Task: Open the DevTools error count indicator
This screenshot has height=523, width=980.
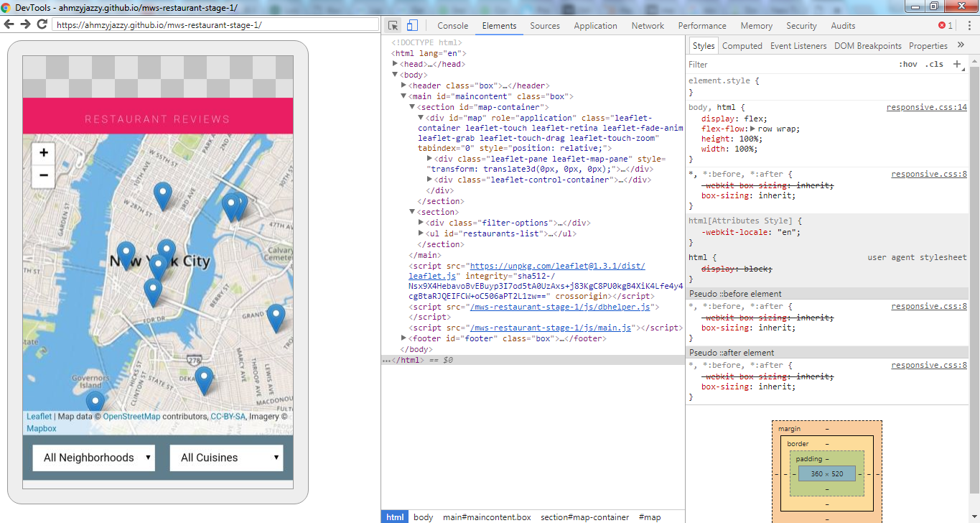Action: point(946,26)
